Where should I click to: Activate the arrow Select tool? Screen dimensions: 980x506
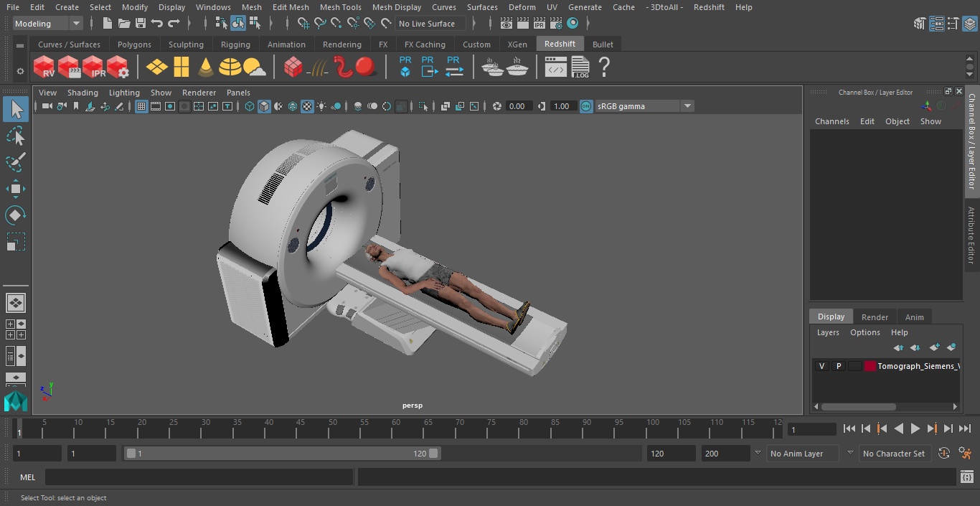click(16, 109)
